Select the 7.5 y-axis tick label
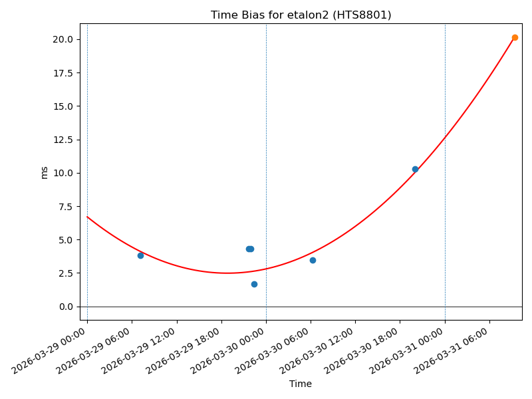532x399 pixels. [x=66, y=206]
